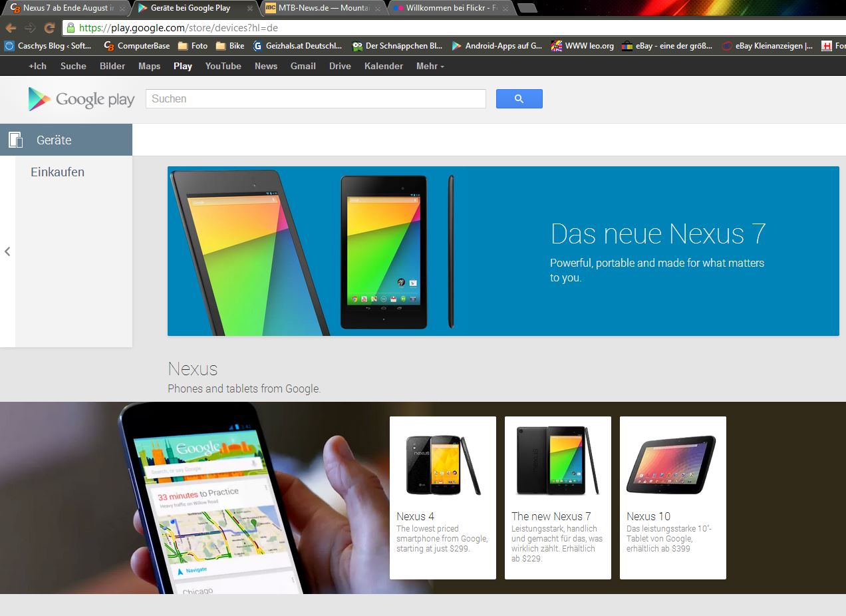Click +Ich in the Google bar

(x=37, y=66)
